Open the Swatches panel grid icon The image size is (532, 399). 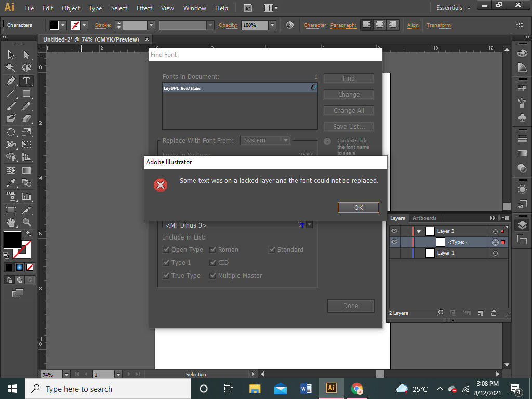tap(522, 88)
